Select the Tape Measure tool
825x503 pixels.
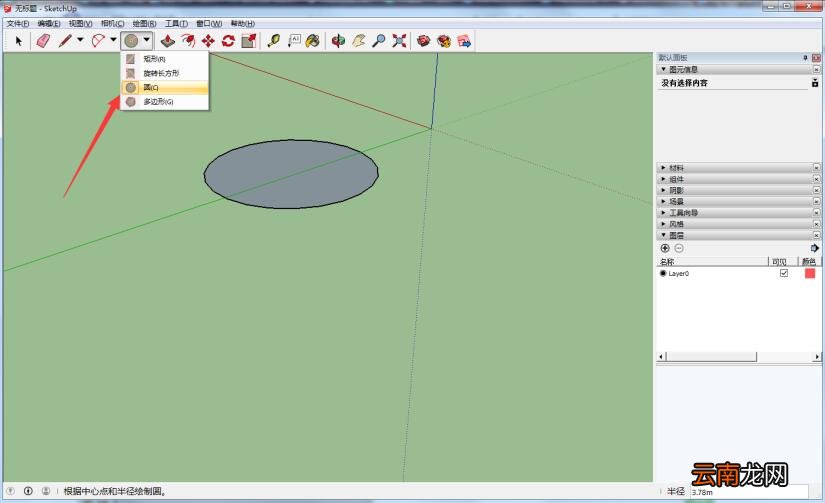point(274,41)
